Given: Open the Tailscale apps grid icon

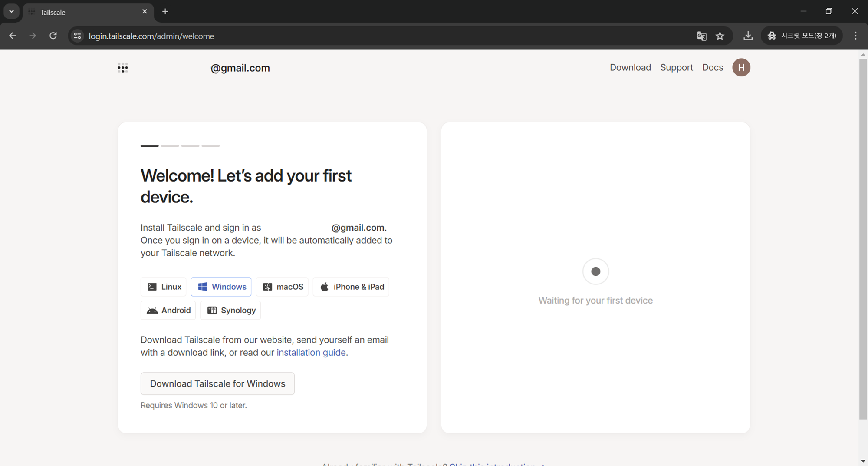Looking at the screenshot, I should point(123,68).
